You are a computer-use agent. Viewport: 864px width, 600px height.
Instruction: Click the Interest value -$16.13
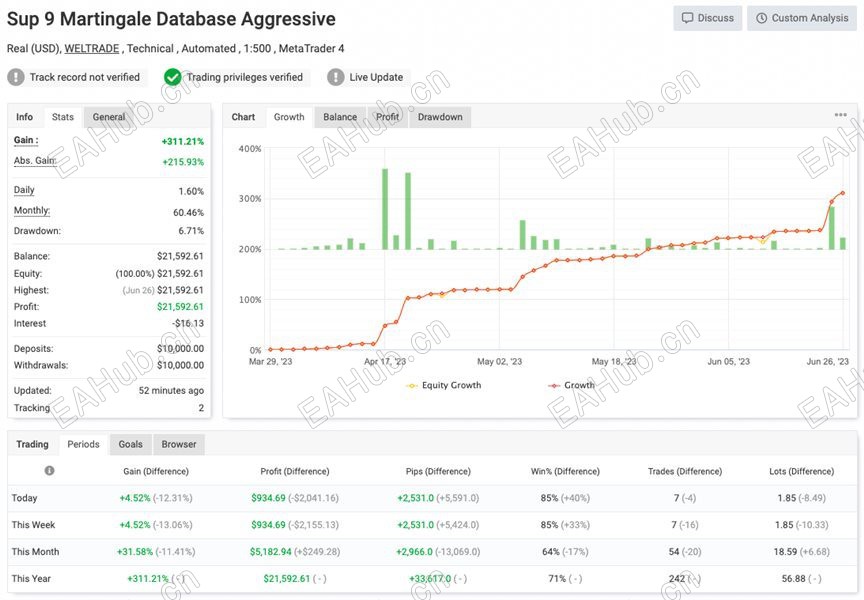(188, 323)
